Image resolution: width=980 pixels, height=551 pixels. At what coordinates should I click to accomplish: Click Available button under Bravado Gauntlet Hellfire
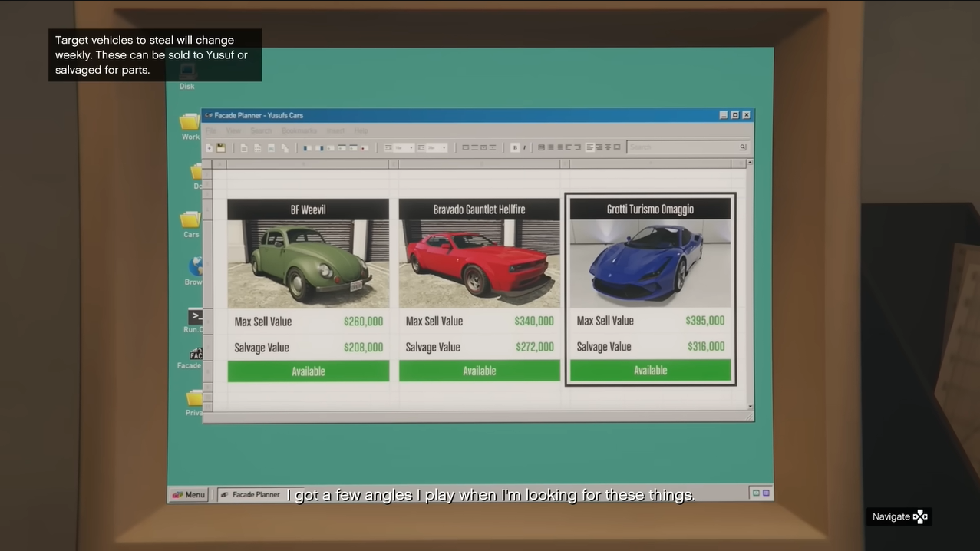[479, 371]
